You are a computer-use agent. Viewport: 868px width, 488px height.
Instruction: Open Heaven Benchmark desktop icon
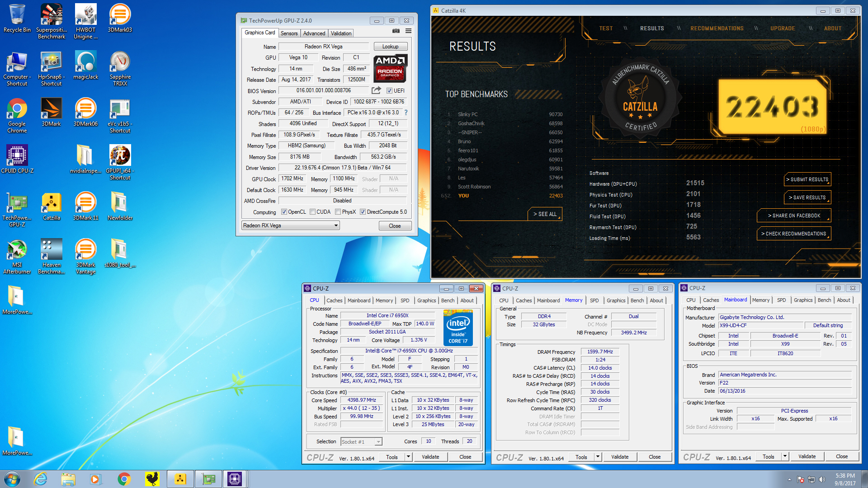(x=52, y=257)
